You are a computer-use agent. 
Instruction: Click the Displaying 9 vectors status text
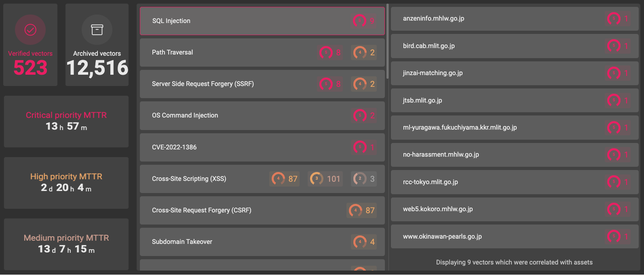pyautogui.click(x=514, y=262)
